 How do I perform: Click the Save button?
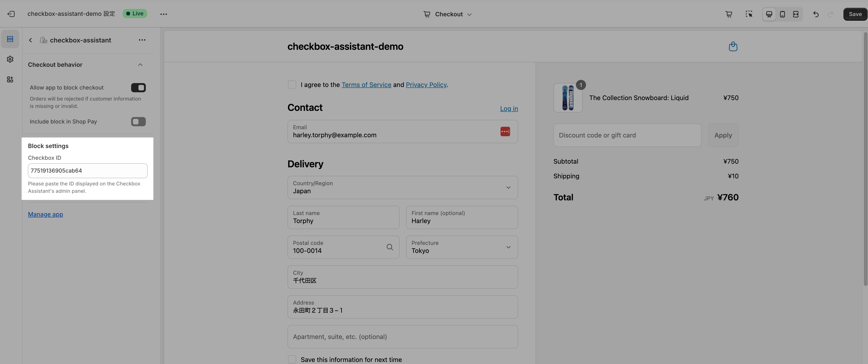coord(855,14)
